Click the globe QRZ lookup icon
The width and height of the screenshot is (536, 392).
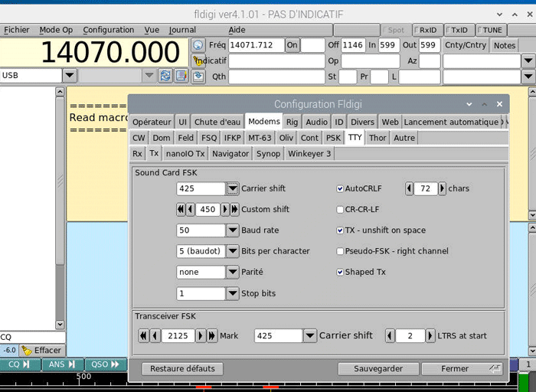198,45
